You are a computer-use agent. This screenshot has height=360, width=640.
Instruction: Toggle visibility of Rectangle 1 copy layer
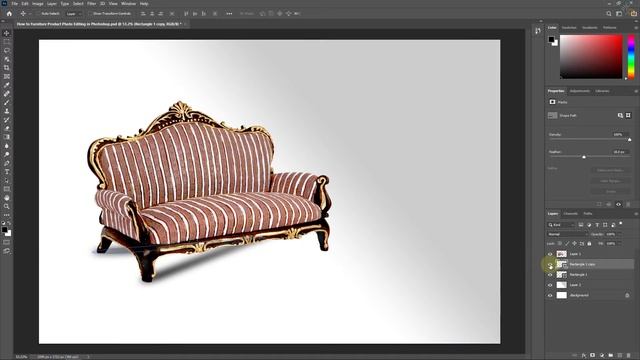pos(550,264)
